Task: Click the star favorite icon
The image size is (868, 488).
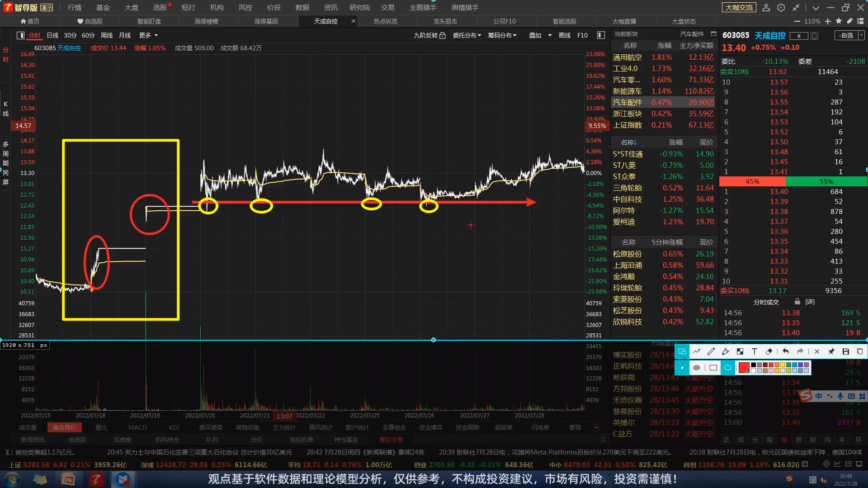Action: 839,21
